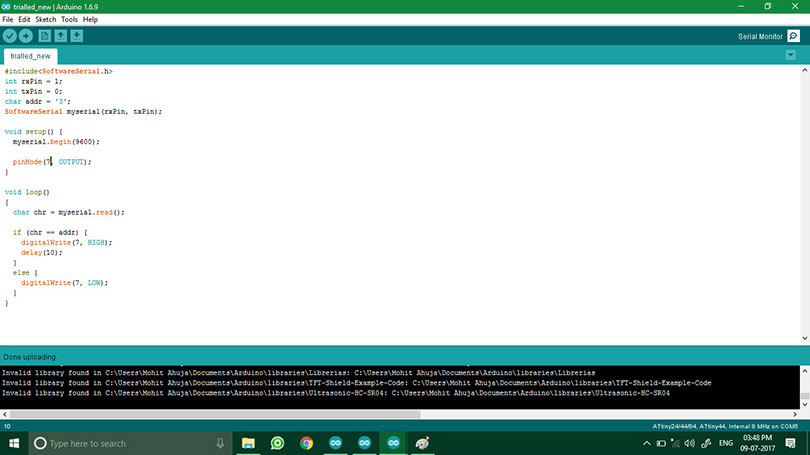Image resolution: width=810 pixels, height=455 pixels.
Task: Open the Serial Monitor magnifier icon
Action: (x=793, y=36)
